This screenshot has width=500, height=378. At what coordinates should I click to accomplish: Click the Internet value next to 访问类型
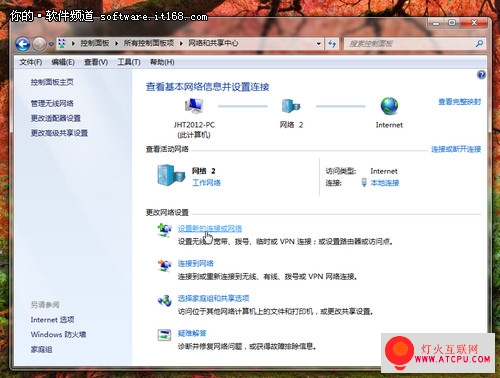(x=384, y=171)
